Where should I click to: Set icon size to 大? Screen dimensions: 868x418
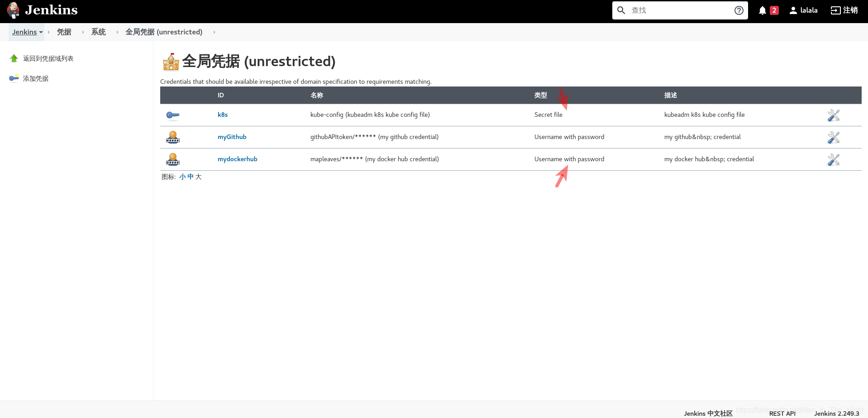pyautogui.click(x=199, y=177)
